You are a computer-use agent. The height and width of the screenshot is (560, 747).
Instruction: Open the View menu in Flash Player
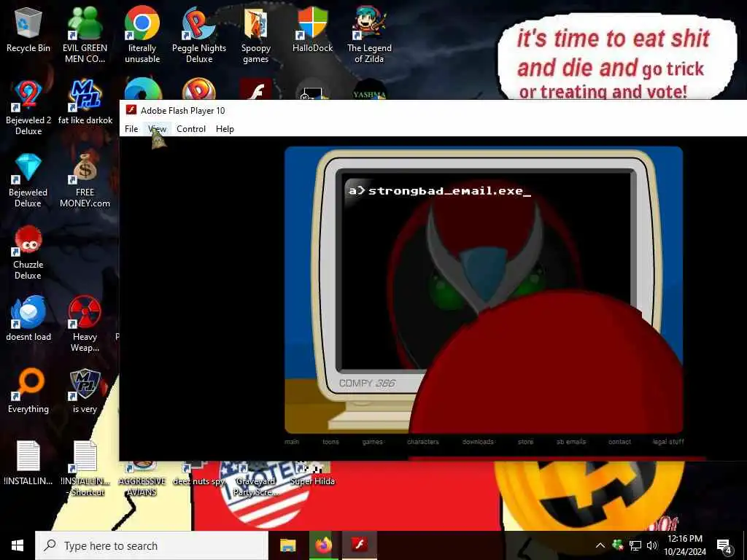coord(158,129)
